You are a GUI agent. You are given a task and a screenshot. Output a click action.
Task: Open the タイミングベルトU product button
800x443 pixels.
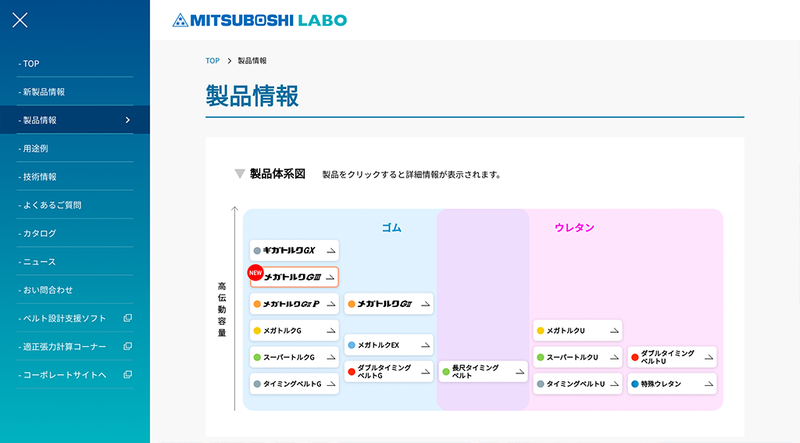578,384
